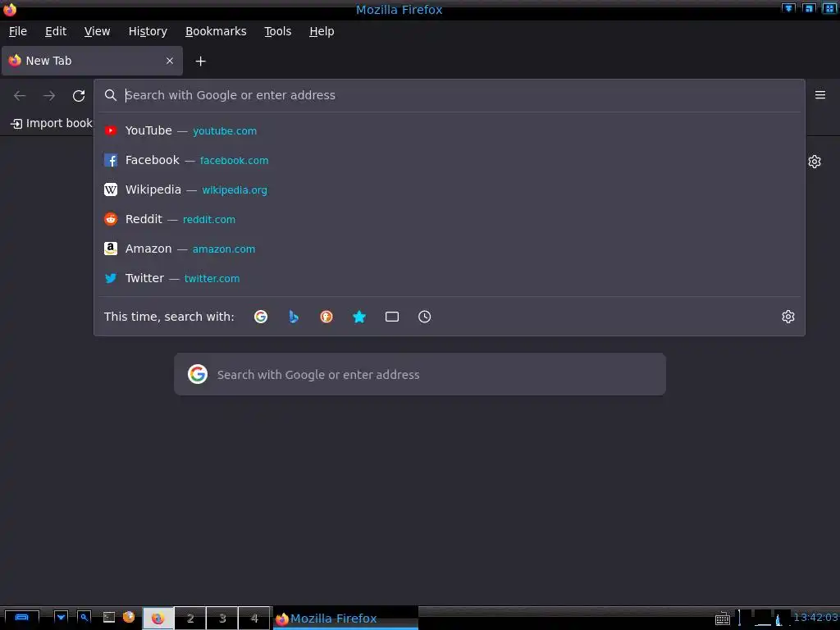Click the magnifier icon in address bar
The height and width of the screenshot is (630, 840).
[111, 95]
